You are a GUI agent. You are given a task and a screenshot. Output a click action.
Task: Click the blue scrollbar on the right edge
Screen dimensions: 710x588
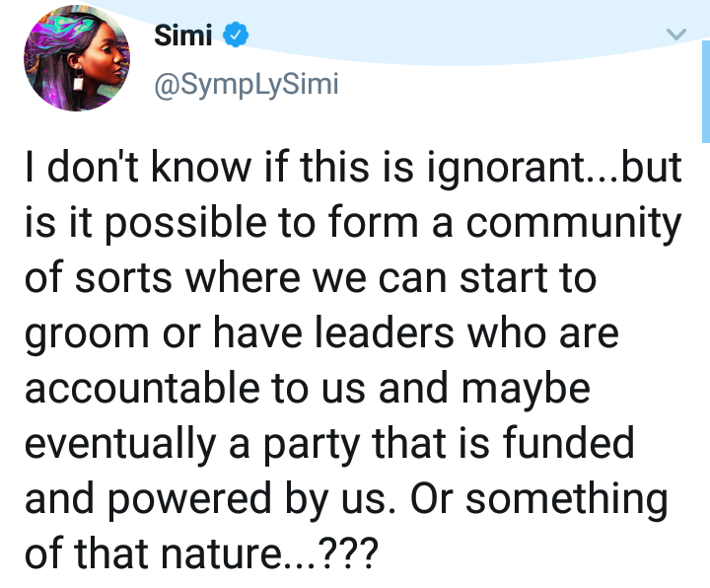tap(706, 92)
